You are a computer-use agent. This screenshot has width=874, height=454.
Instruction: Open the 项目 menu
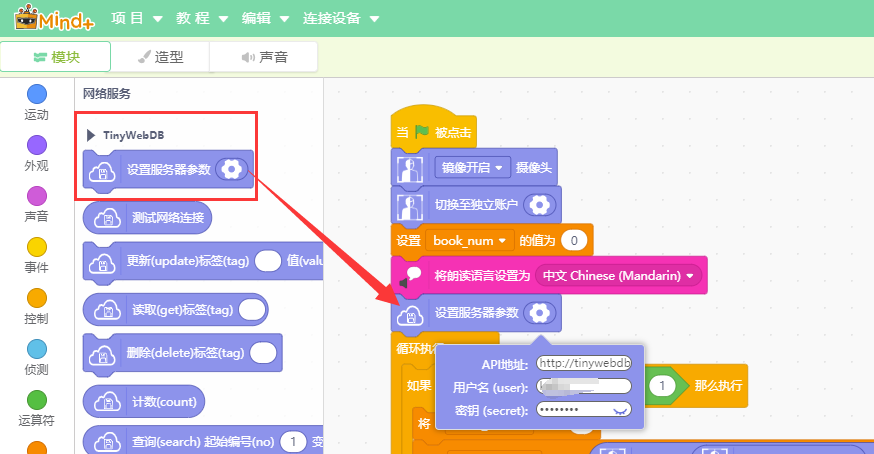click(137, 18)
